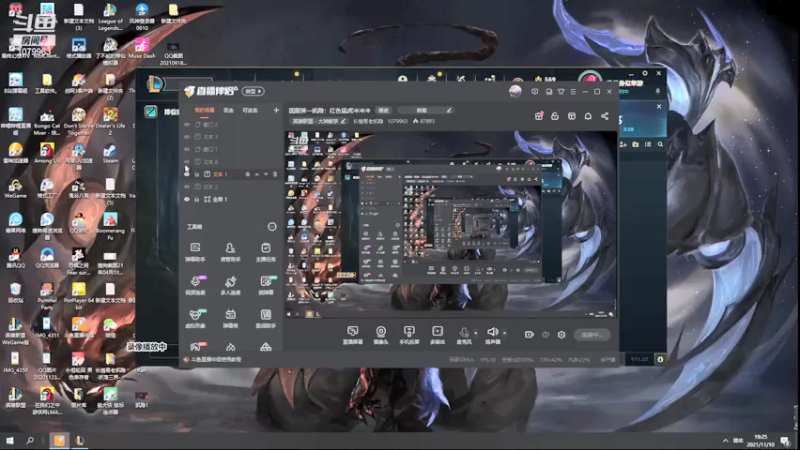Add a 手机投屏 phone mirroring source

(409, 335)
